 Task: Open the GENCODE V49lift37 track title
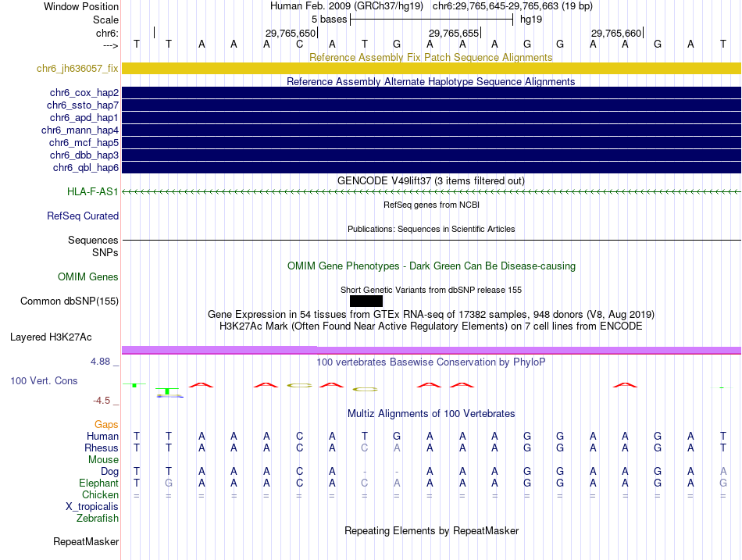coord(431,181)
